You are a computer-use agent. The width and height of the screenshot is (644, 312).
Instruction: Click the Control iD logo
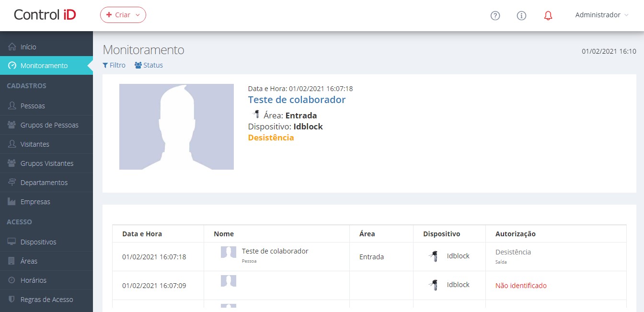45,15
